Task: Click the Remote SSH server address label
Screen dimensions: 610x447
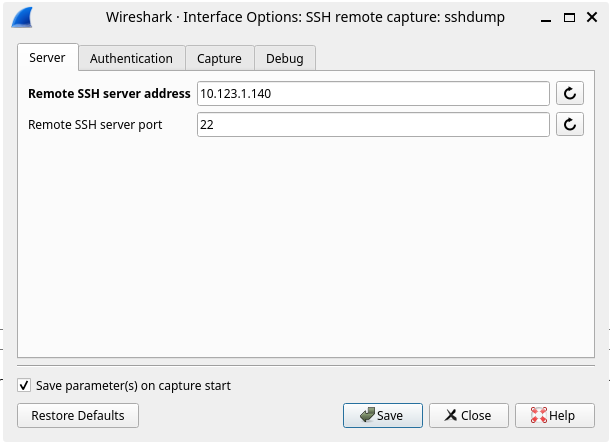Action: click(x=109, y=94)
